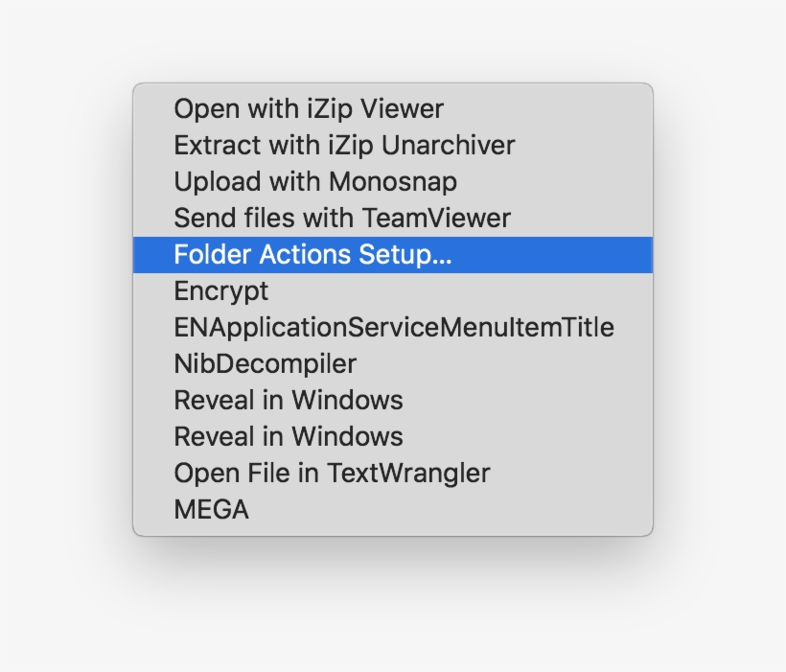Launch the iZip Viewer service

tap(307, 108)
